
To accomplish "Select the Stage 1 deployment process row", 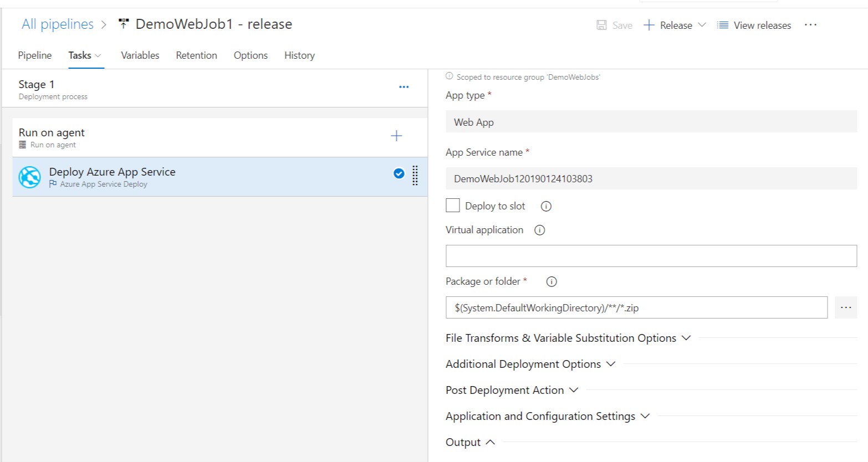I will coord(215,89).
